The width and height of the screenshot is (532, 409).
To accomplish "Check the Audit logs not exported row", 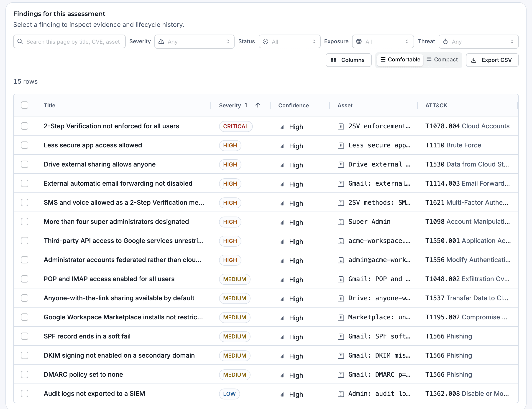I will tap(25, 394).
